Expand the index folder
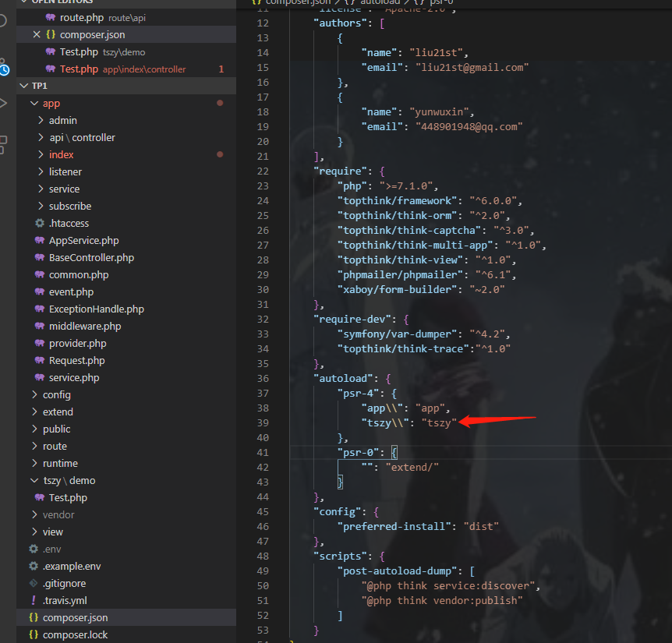This screenshot has height=643, width=672. [41, 154]
